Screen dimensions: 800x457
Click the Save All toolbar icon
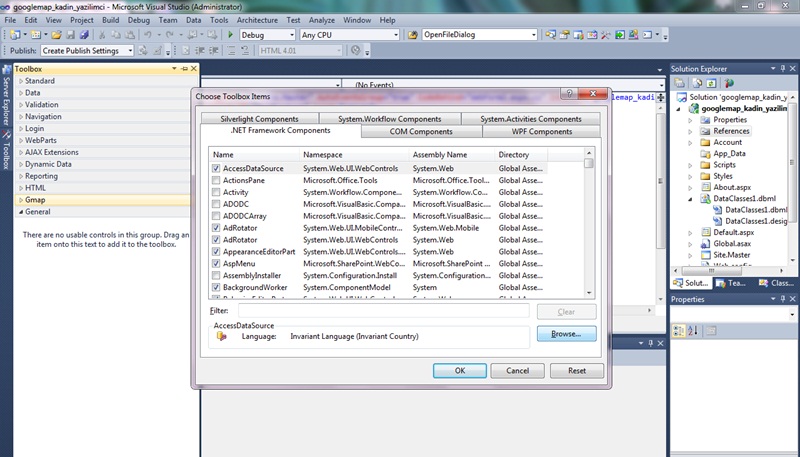(x=84, y=35)
